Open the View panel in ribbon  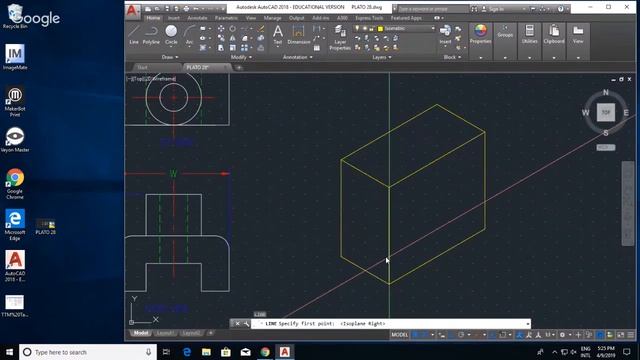pyautogui.click(x=578, y=34)
